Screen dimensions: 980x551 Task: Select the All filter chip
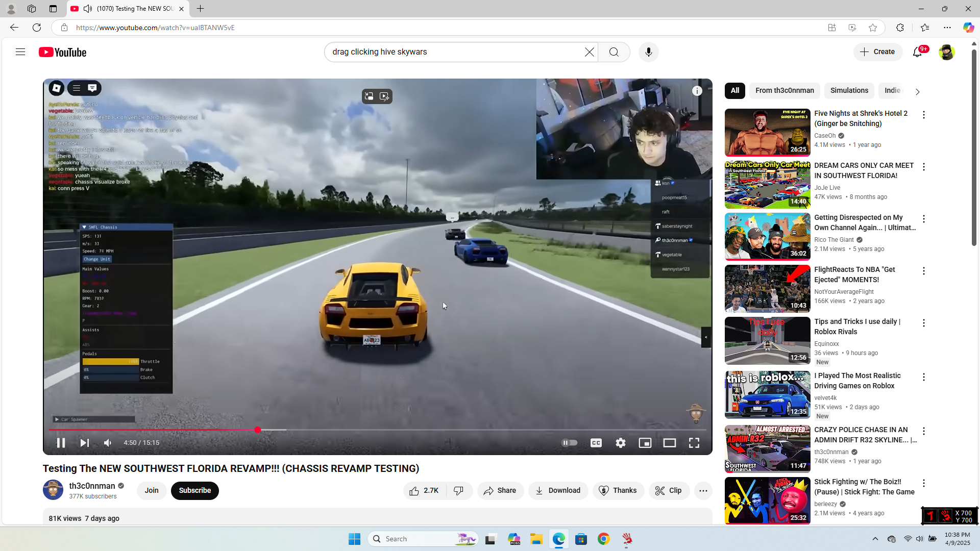click(735, 91)
